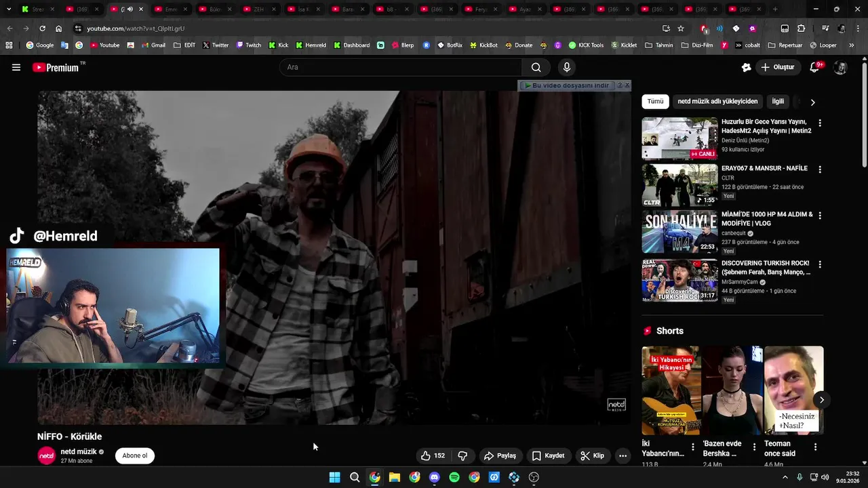The height and width of the screenshot is (488, 868).
Task: Create a clip with Klip
Action: pyautogui.click(x=592, y=455)
